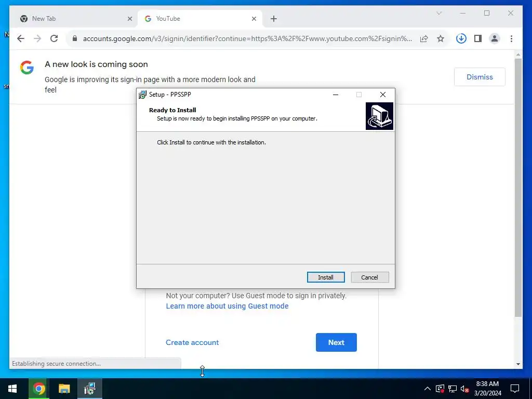Screen dimensions: 532x399
Task: Click the Google logo in the banner
Action: [x=27, y=68]
